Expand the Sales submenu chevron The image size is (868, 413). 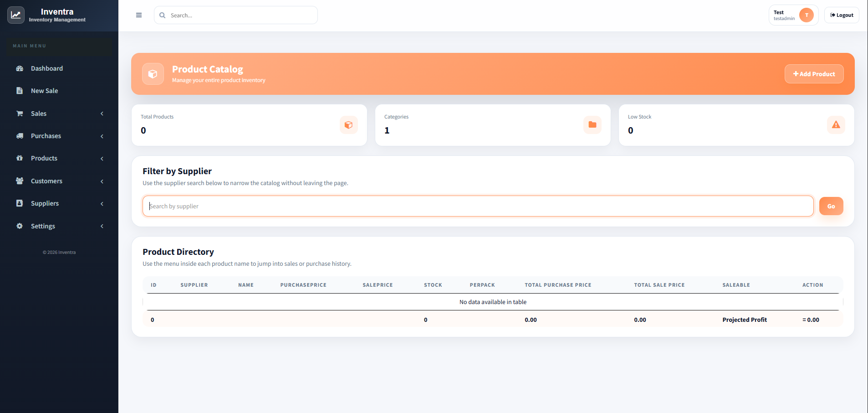(102, 114)
